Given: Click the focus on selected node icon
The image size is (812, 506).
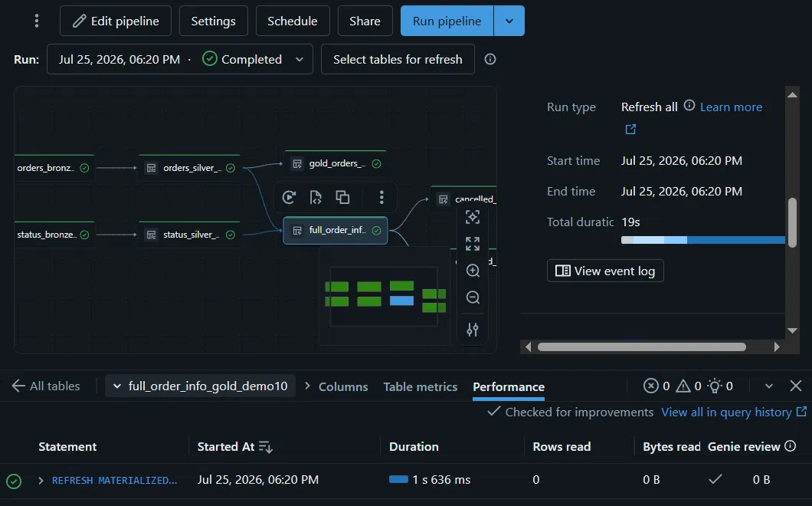Looking at the screenshot, I should click(473, 217).
